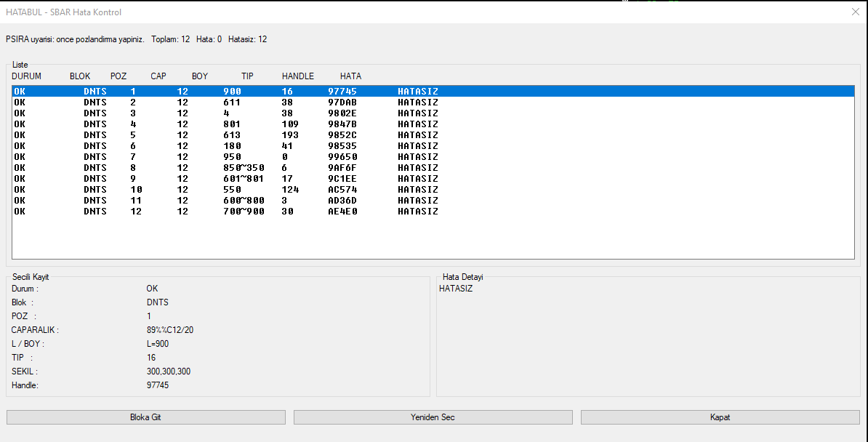Image resolution: width=868 pixels, height=442 pixels.
Task: Select the list row with handle AD36D
Action: 433,201
